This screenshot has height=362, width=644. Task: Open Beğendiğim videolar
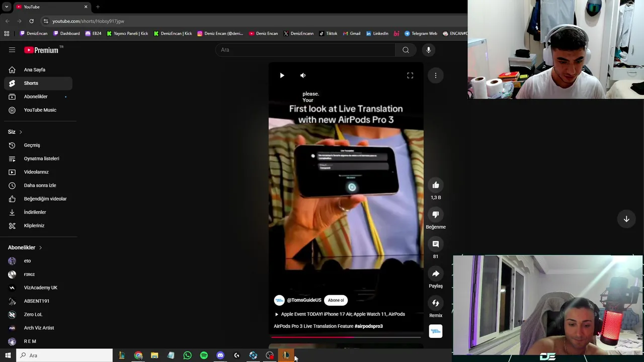pyautogui.click(x=38, y=199)
